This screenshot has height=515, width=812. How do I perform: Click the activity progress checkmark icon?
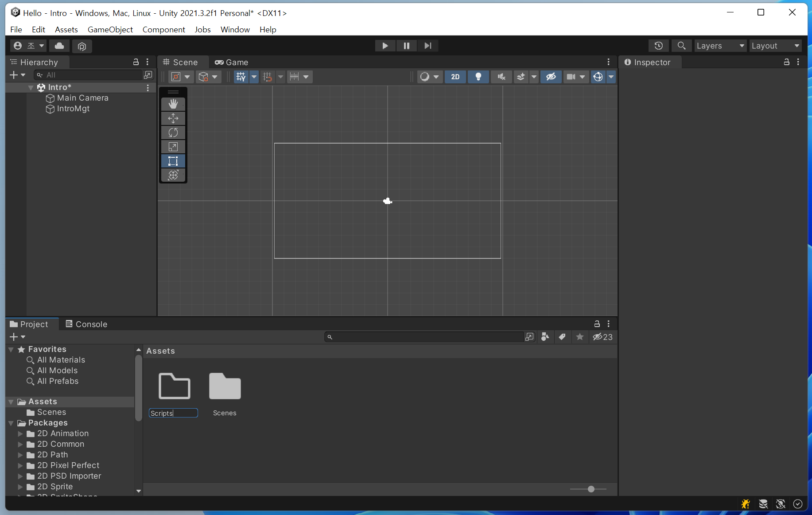tap(798, 504)
